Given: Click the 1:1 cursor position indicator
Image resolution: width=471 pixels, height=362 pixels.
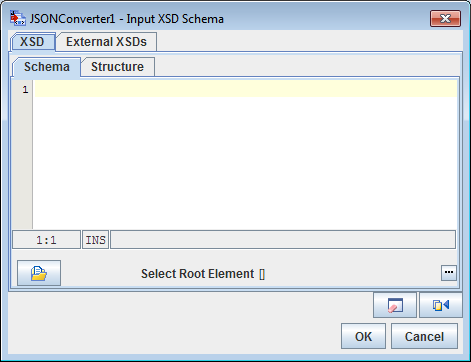Looking at the screenshot, I should coord(46,240).
